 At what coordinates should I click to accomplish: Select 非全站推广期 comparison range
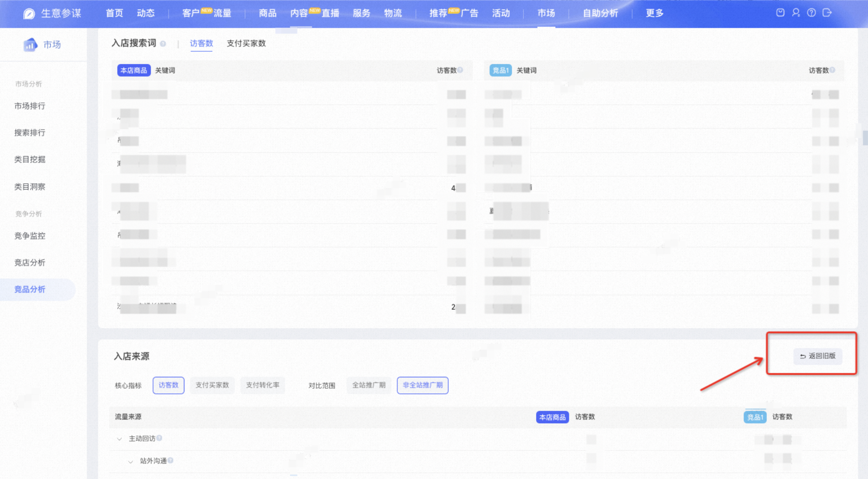coord(422,385)
